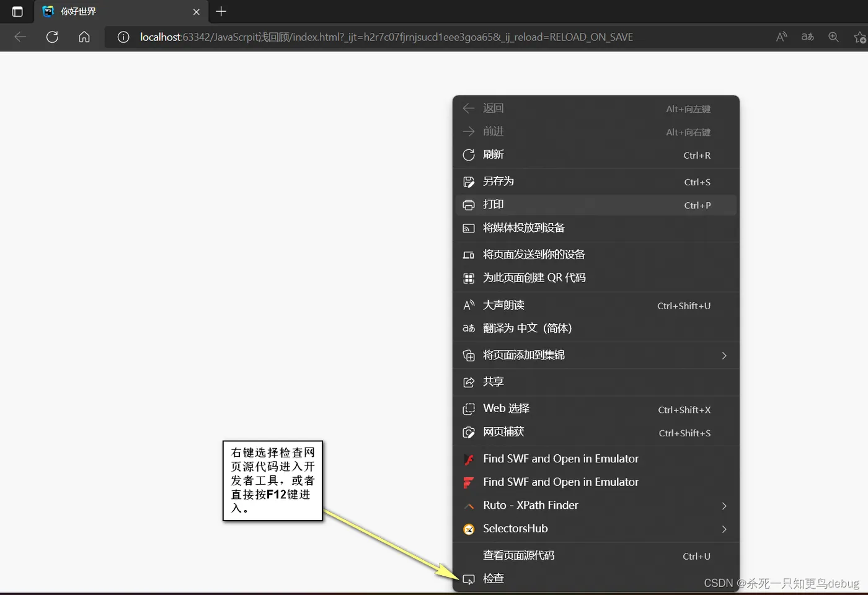Click the Web select icon in menu
The image size is (868, 595).
pyautogui.click(x=469, y=409)
